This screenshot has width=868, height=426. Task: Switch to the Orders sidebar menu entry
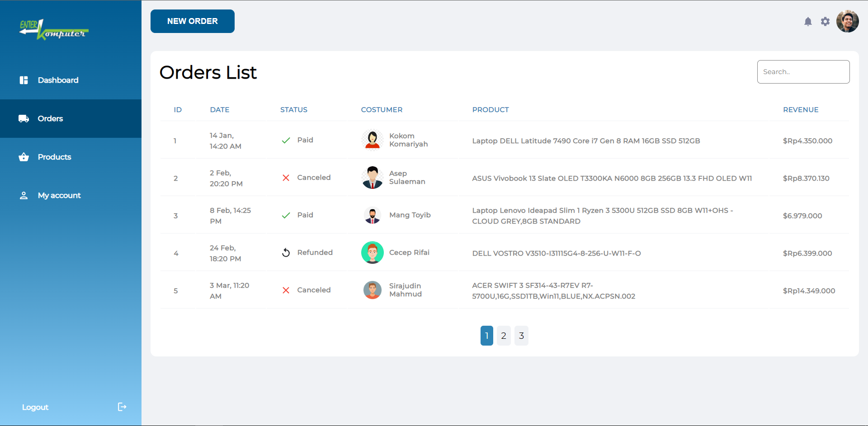point(50,118)
